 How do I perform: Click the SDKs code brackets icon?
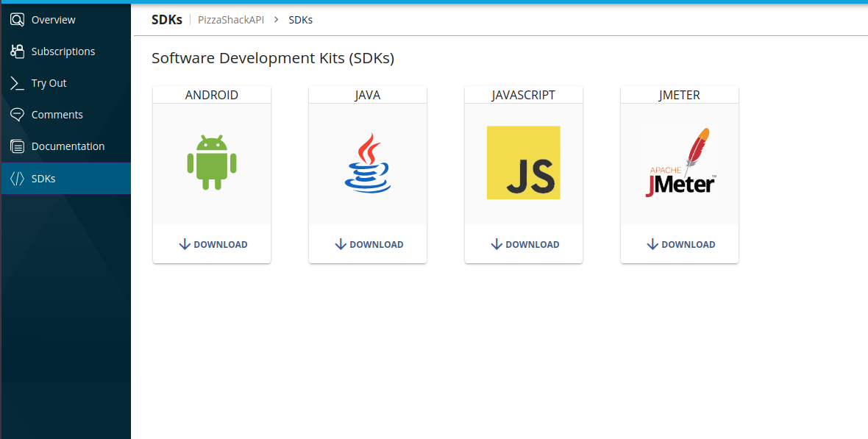point(17,178)
